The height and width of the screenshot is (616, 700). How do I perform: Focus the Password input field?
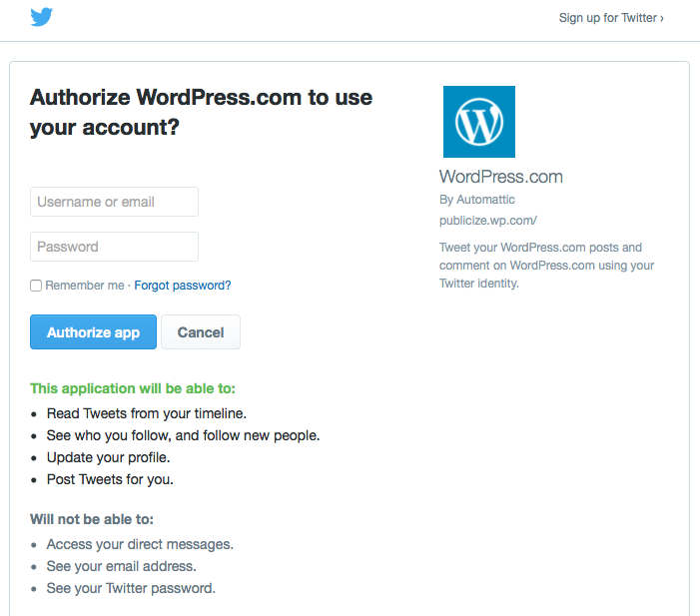[114, 247]
